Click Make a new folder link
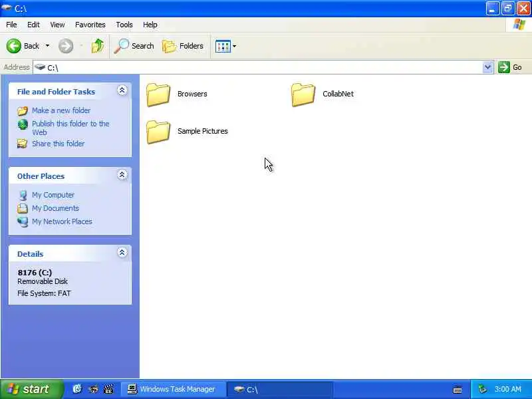 (61, 110)
